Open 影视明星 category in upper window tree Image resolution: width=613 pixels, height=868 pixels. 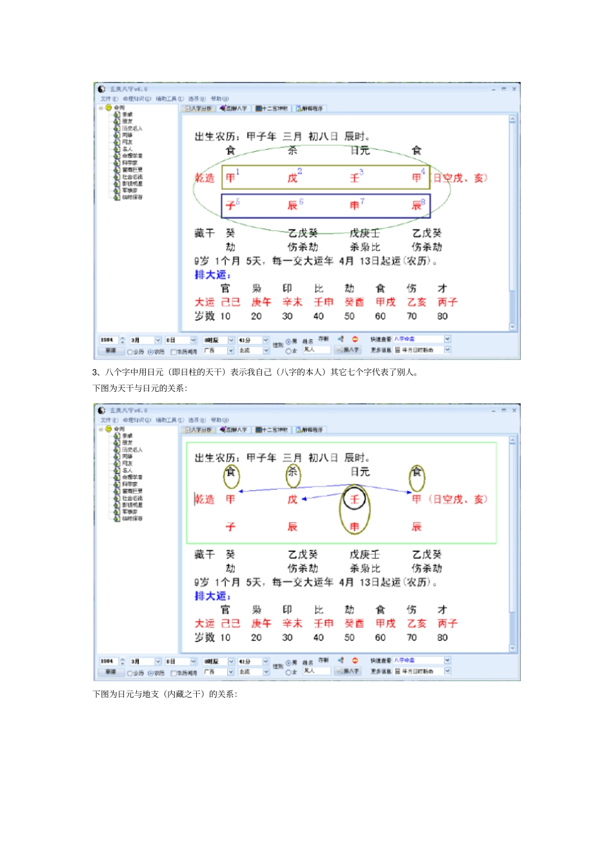point(132,184)
